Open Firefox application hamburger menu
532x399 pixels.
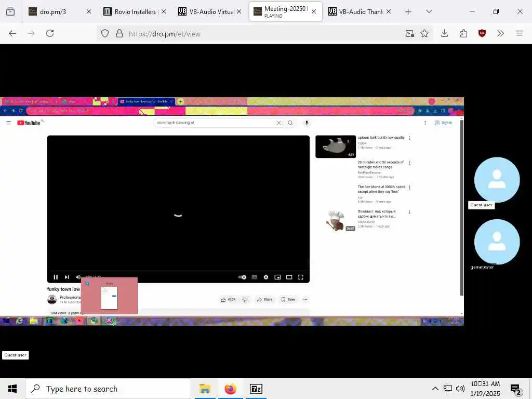519,33
